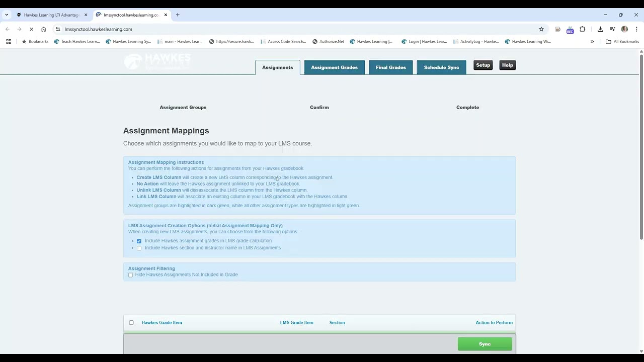Enable Include Hawkes section and instructor name
Screen dimensions: 644x362
tap(139, 248)
